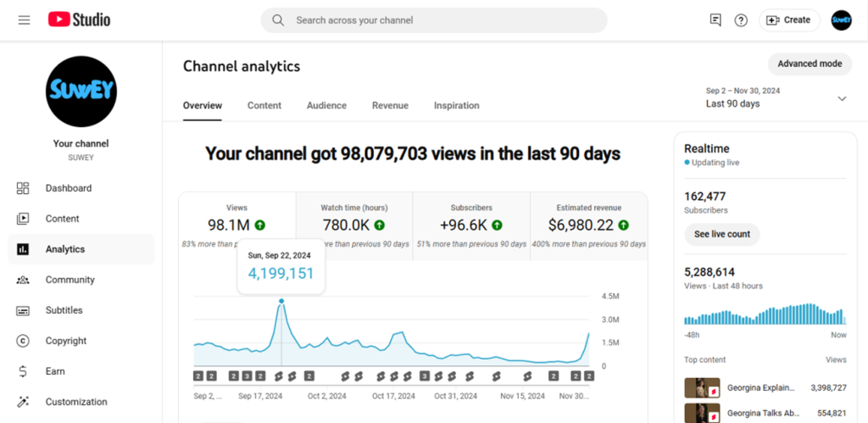Click the realtime 48-hour bar chart
The width and height of the screenshot is (868, 423).
click(765, 314)
